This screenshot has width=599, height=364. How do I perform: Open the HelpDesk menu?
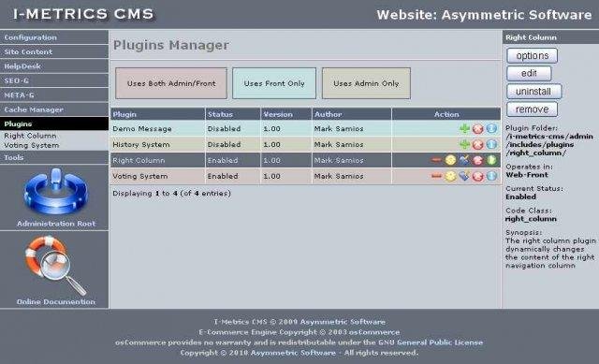(x=54, y=66)
